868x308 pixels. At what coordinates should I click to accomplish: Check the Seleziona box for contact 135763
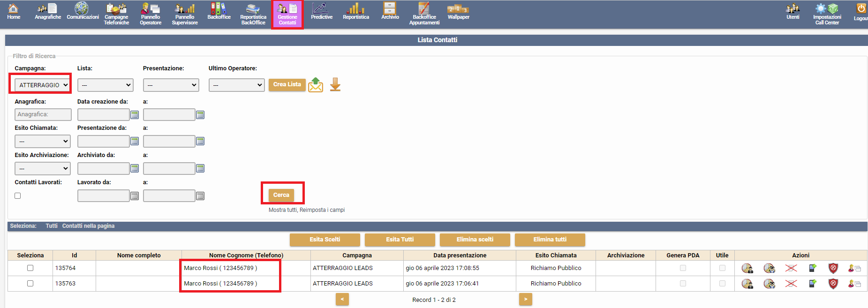tap(30, 284)
